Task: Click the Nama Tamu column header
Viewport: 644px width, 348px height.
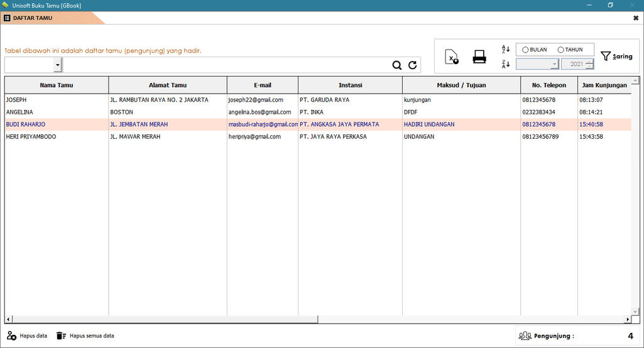Action: (57, 85)
